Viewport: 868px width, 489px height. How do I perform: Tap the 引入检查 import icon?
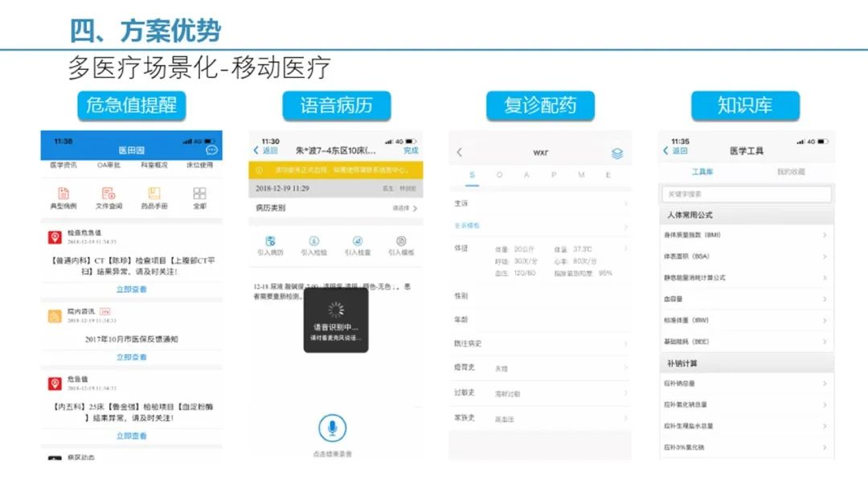[358, 241]
